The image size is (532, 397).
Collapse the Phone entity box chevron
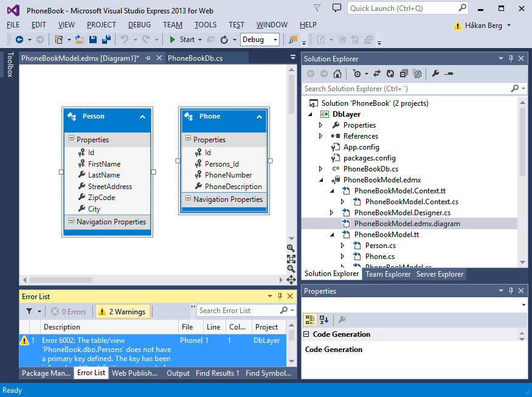[x=259, y=117]
